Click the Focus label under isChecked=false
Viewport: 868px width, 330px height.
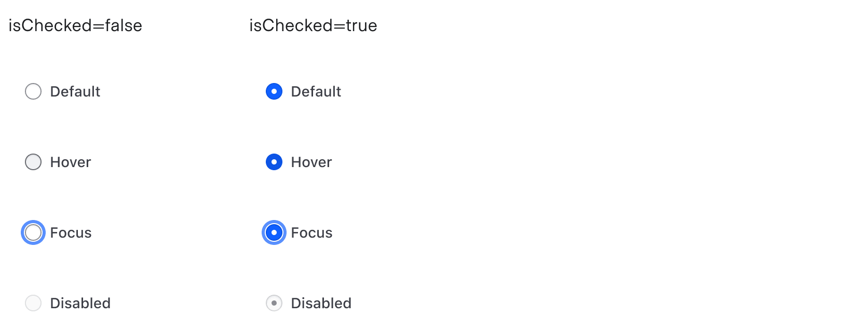tap(71, 233)
